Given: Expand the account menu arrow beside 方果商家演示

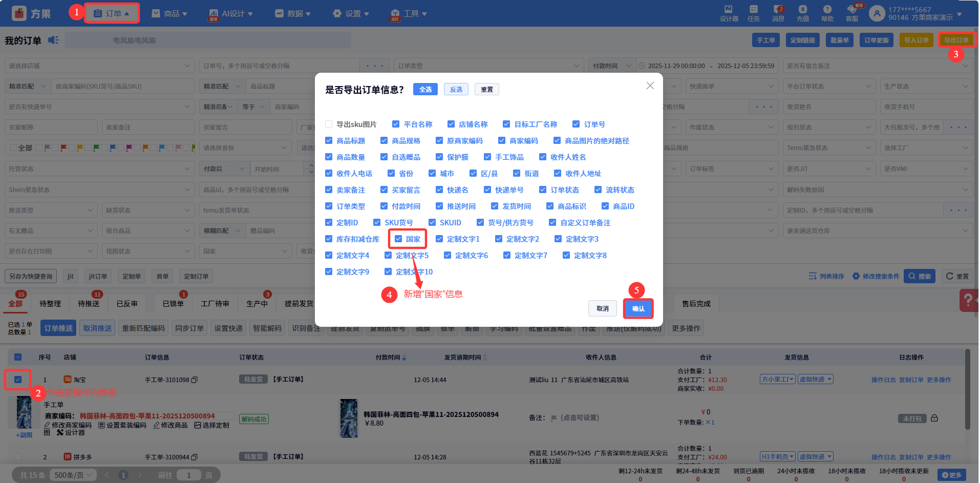Looking at the screenshot, I should [x=959, y=14].
